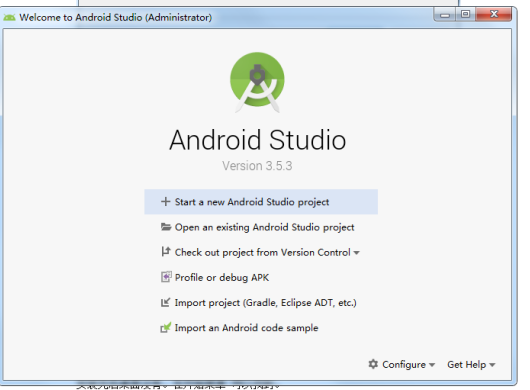
Task: Click the Profile or debug APK icon
Action: 166,277
